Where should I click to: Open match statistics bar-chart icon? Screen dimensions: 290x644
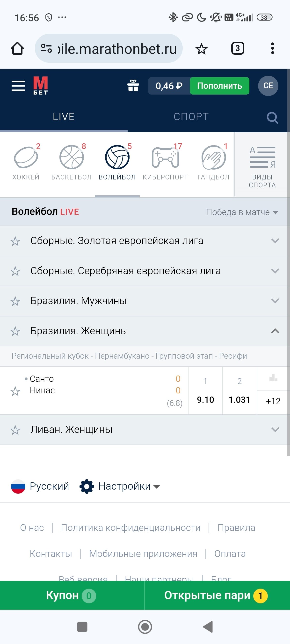click(273, 378)
